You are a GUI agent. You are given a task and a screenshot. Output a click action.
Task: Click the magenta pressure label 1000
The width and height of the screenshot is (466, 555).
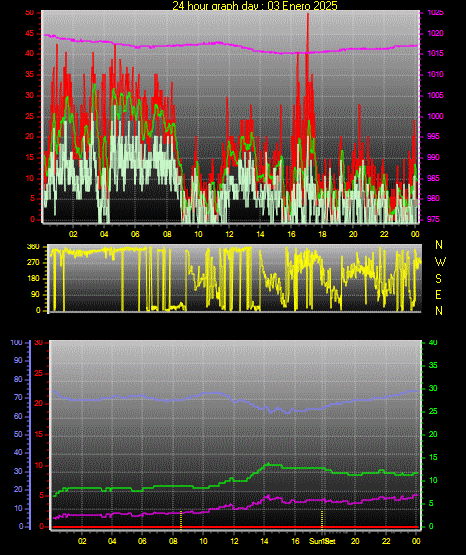(435, 116)
